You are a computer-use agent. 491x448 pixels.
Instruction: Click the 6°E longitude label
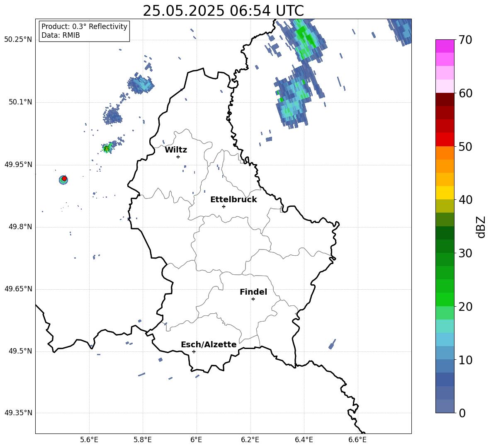click(196, 440)
